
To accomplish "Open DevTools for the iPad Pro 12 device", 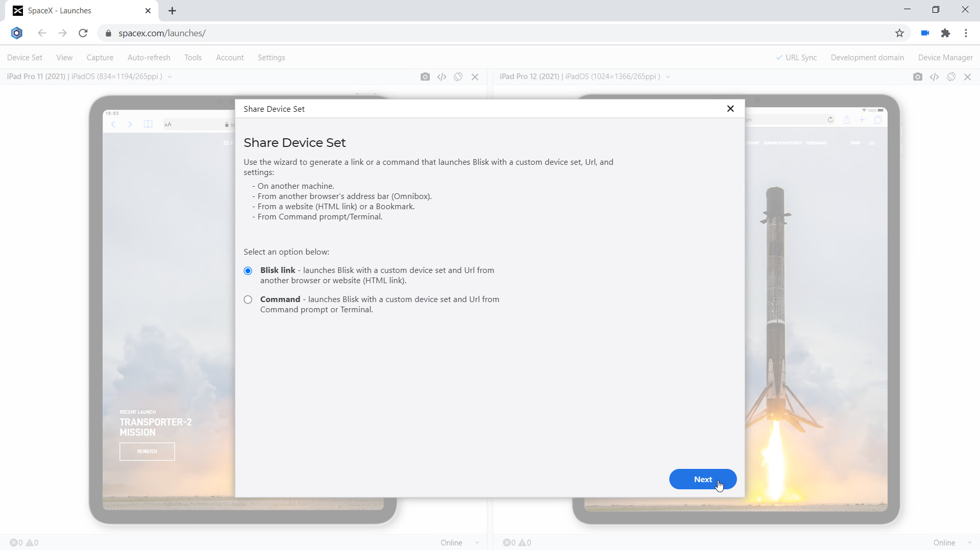I will click(935, 77).
